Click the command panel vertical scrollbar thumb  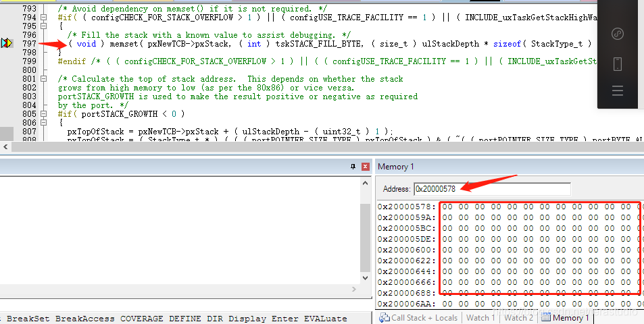[365, 238]
